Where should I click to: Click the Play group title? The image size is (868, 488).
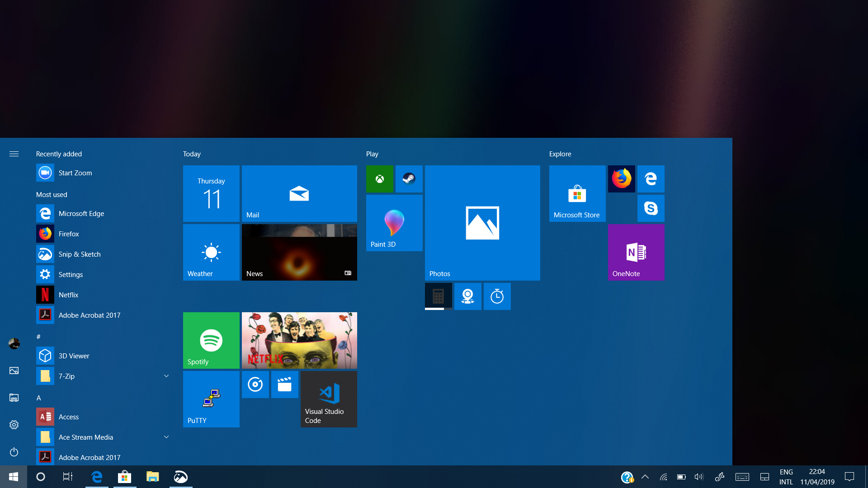(x=372, y=154)
